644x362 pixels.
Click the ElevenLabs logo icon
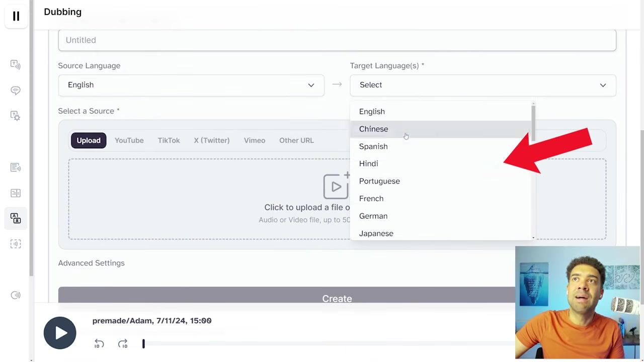point(16,16)
